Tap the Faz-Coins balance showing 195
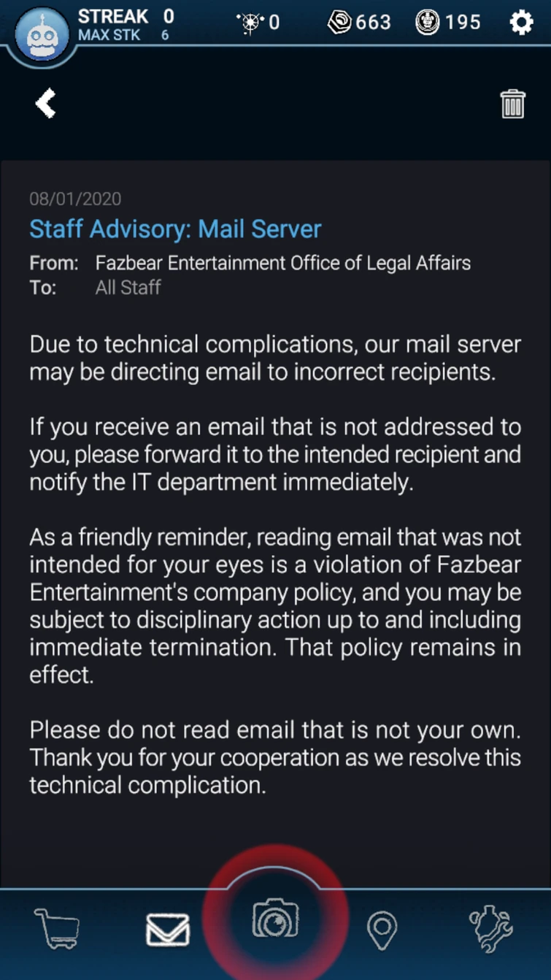551x980 pixels. coord(448,23)
